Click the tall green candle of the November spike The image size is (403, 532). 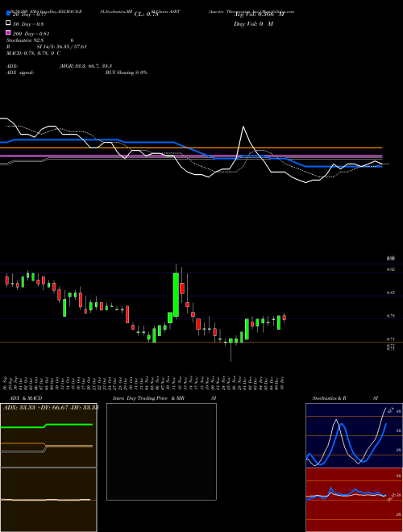pyautogui.click(x=176, y=294)
